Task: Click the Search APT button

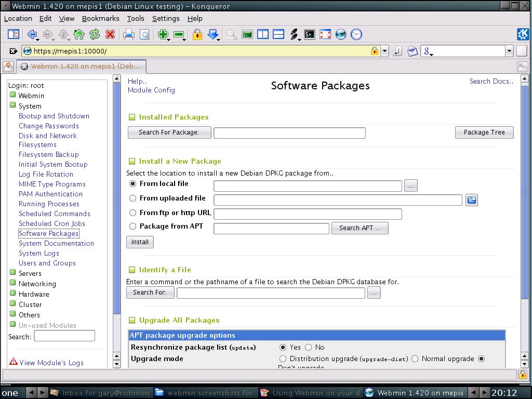Action: [x=360, y=228]
